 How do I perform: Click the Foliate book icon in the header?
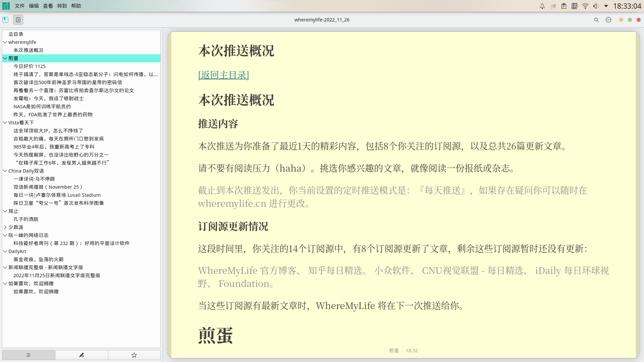pos(5,20)
